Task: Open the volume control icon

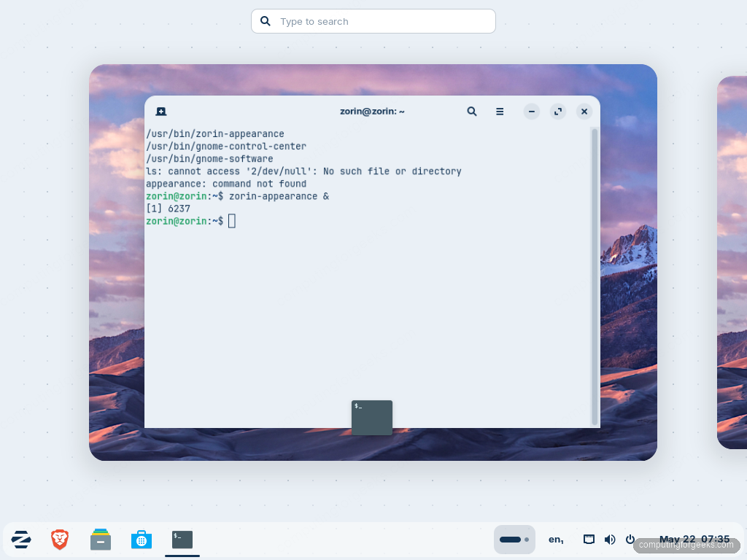Action: pyautogui.click(x=610, y=540)
